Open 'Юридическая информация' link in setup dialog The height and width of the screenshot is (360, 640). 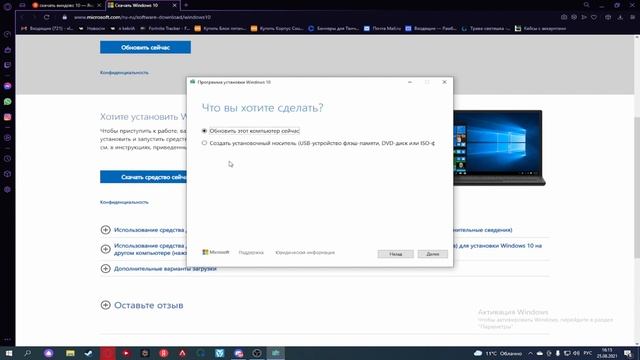click(x=305, y=253)
